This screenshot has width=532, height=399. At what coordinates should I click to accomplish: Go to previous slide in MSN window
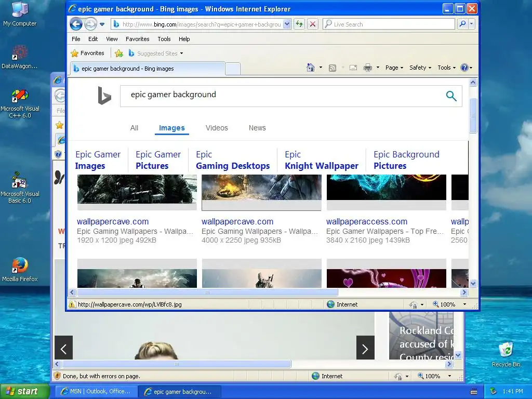click(x=63, y=348)
